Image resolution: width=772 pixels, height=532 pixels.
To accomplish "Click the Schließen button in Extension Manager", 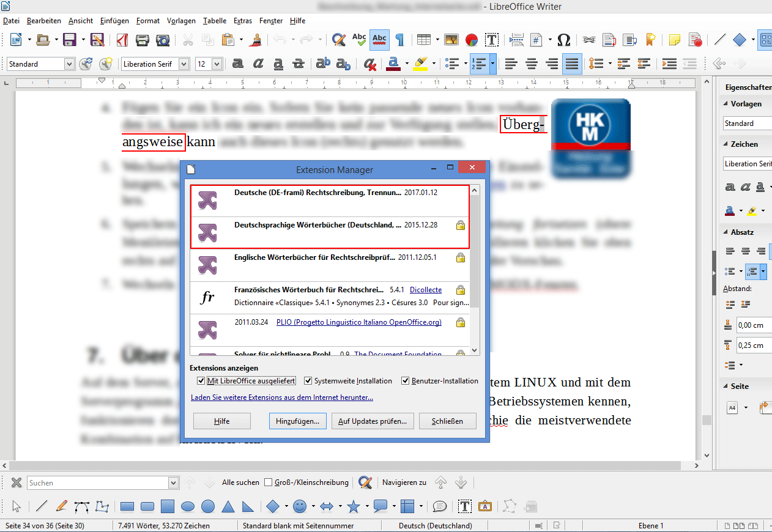I will pos(448,421).
